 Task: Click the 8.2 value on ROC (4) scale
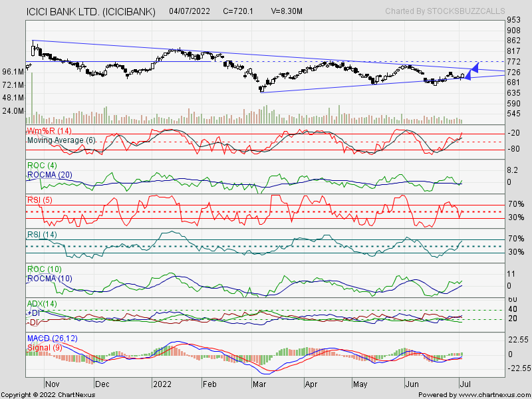[x=513, y=170]
